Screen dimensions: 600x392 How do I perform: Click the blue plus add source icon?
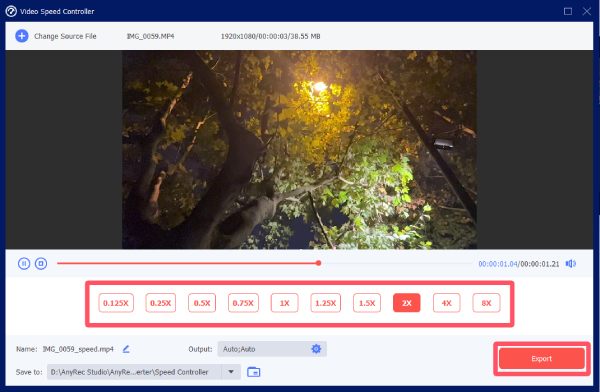pyautogui.click(x=22, y=36)
